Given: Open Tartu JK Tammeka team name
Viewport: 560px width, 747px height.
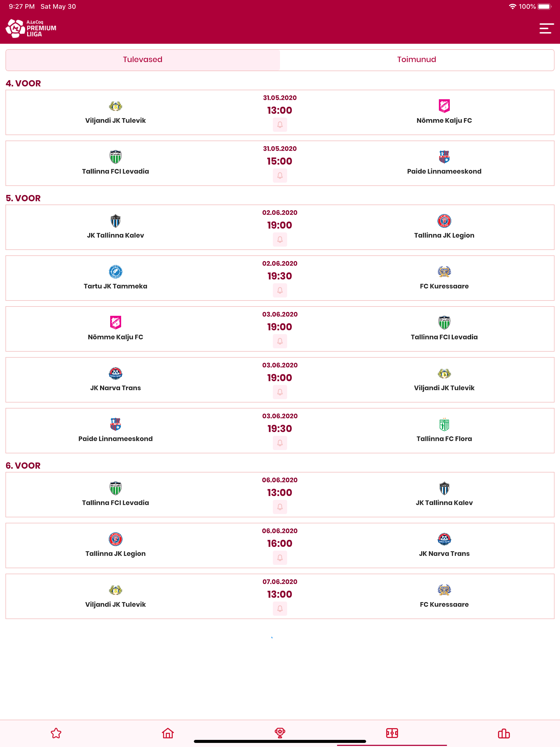Looking at the screenshot, I should pyautogui.click(x=115, y=286).
